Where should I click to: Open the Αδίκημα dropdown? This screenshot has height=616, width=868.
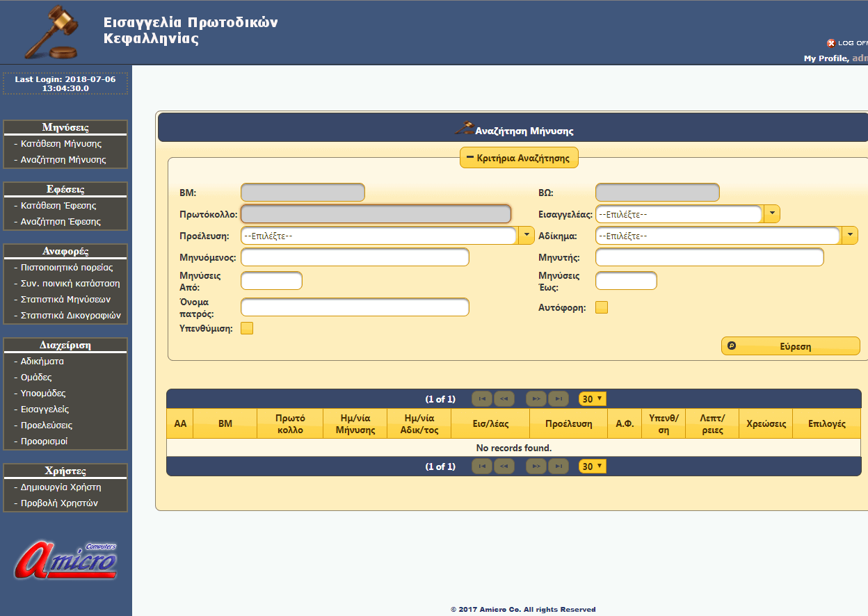pyautogui.click(x=849, y=236)
